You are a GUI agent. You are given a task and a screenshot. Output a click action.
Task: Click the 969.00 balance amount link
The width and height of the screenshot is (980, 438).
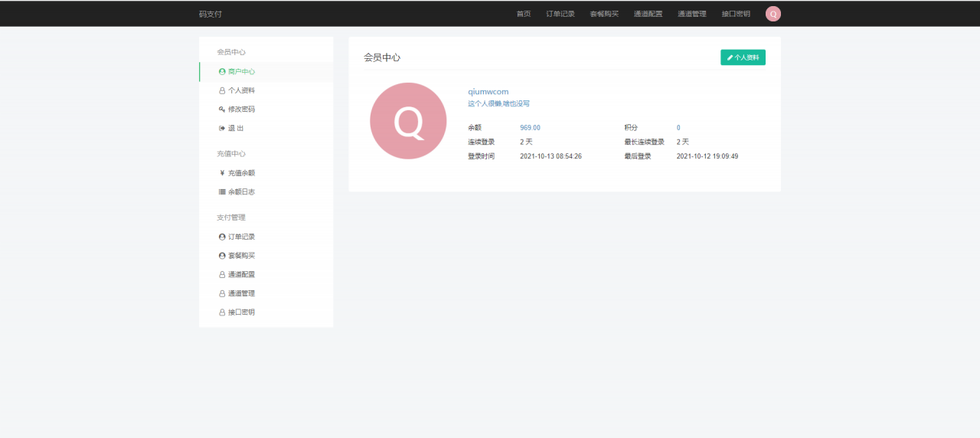click(530, 128)
